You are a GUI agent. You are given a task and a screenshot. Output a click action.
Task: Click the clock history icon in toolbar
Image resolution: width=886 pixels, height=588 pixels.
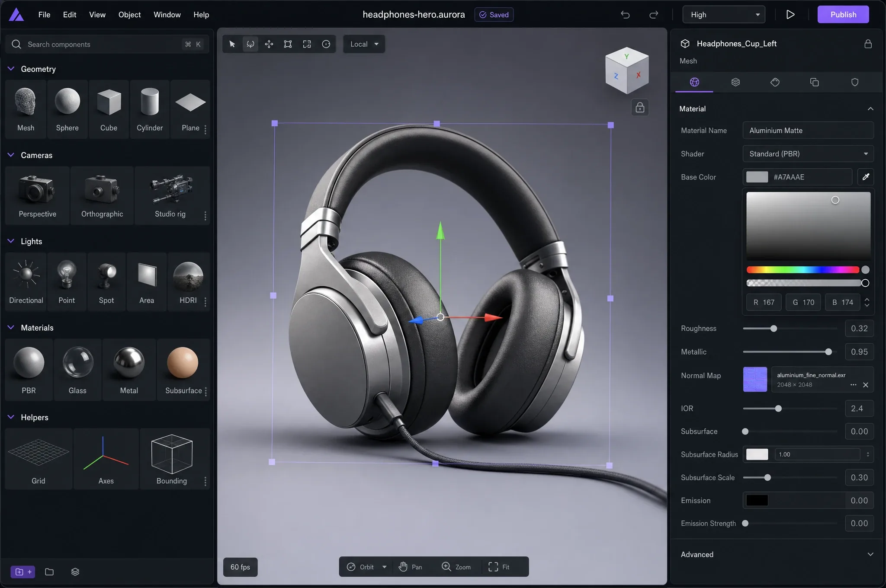pos(326,44)
